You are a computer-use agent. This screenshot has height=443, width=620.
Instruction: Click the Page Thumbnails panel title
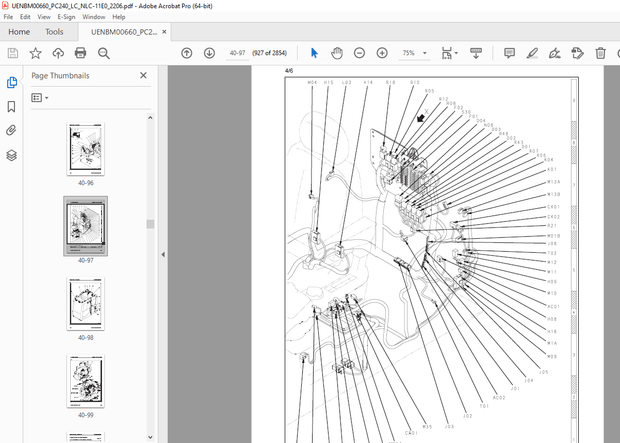(x=60, y=76)
